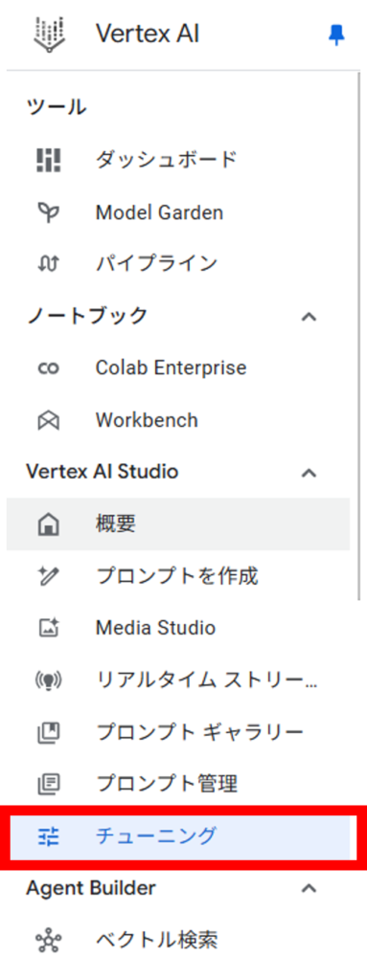Click the Vertex AI logo icon
Image resolution: width=367 pixels, height=980 pixels.
click(x=48, y=33)
